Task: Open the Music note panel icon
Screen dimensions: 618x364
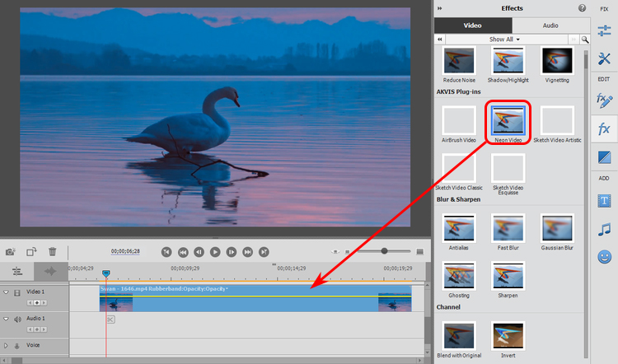Action: coord(604,229)
